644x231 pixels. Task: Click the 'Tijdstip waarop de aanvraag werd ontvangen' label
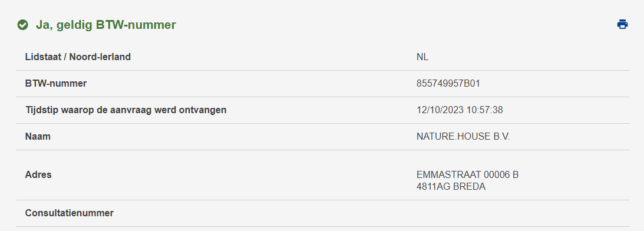tap(126, 110)
